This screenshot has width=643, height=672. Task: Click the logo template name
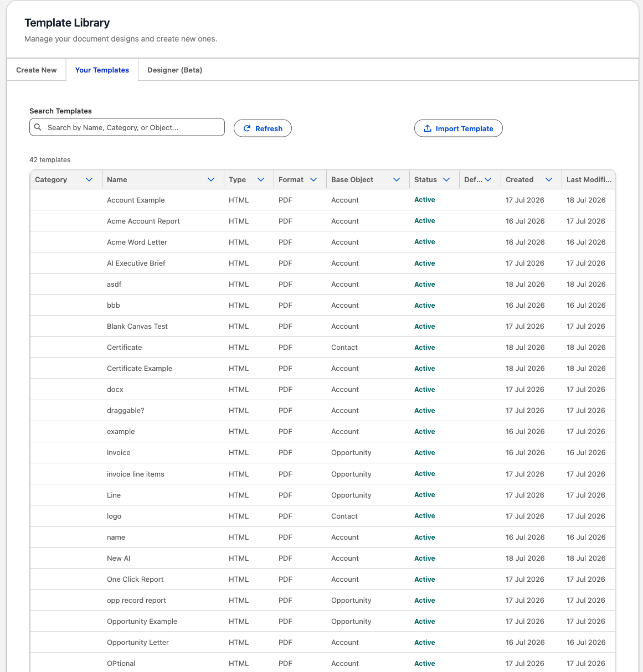114,516
